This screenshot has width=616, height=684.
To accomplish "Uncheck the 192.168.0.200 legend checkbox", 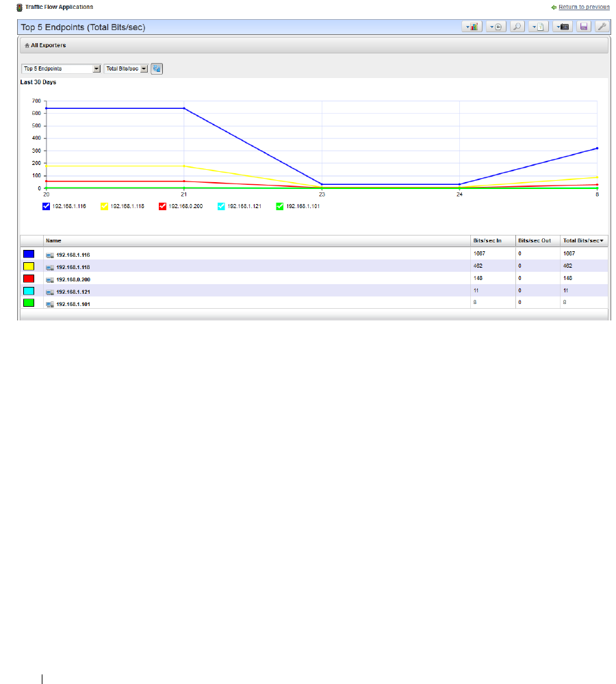I will point(163,206).
